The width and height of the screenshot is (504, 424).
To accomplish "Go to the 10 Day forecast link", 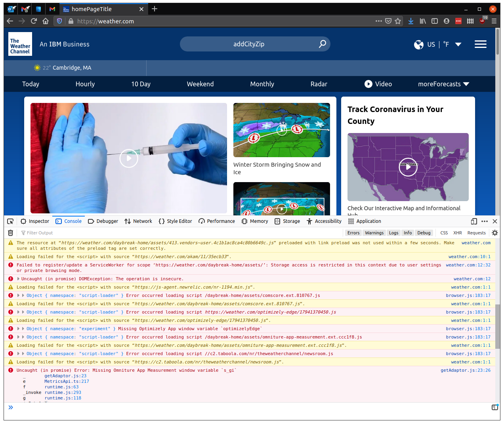I will pos(141,84).
